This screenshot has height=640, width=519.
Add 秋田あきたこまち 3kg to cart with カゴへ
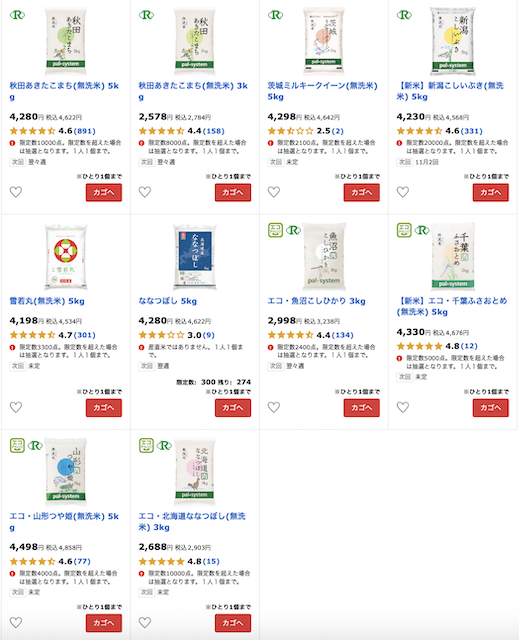(233, 192)
